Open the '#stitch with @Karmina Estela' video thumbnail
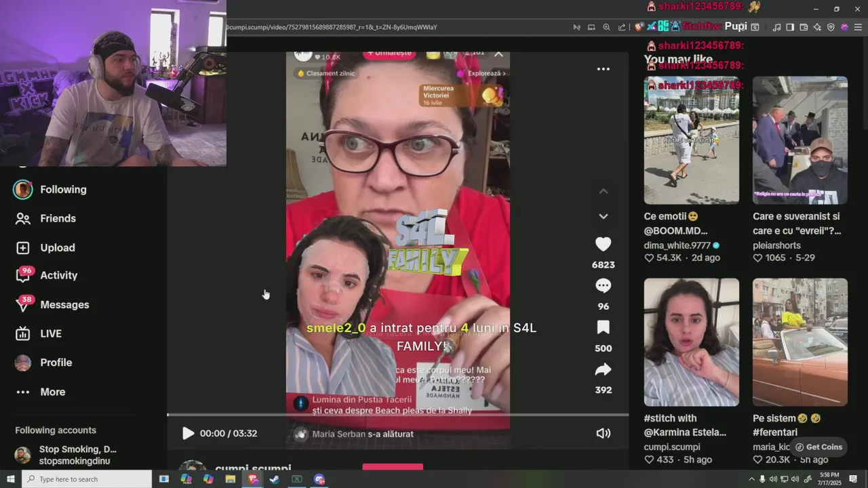The height and width of the screenshot is (488, 868). tap(691, 342)
